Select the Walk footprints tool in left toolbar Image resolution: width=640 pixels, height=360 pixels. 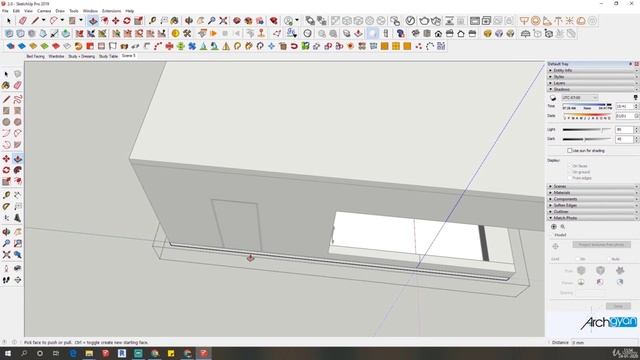pyautogui.click(x=6, y=280)
